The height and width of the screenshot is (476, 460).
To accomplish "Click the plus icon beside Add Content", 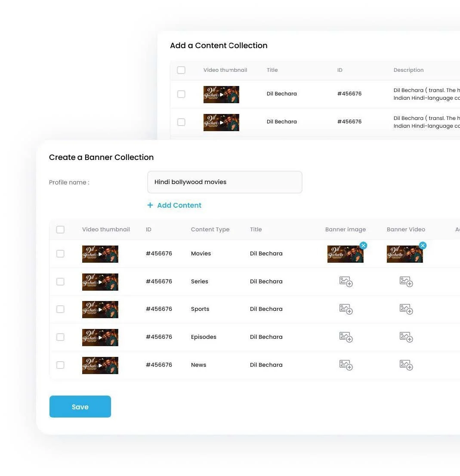I will pyautogui.click(x=150, y=205).
